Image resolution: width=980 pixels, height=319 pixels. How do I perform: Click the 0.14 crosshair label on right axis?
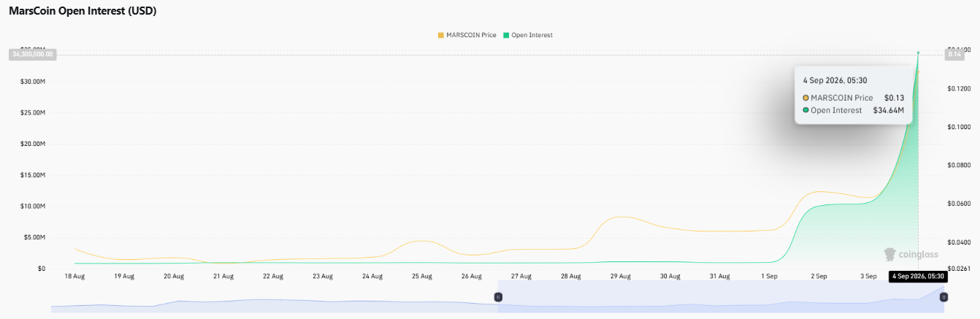point(954,55)
